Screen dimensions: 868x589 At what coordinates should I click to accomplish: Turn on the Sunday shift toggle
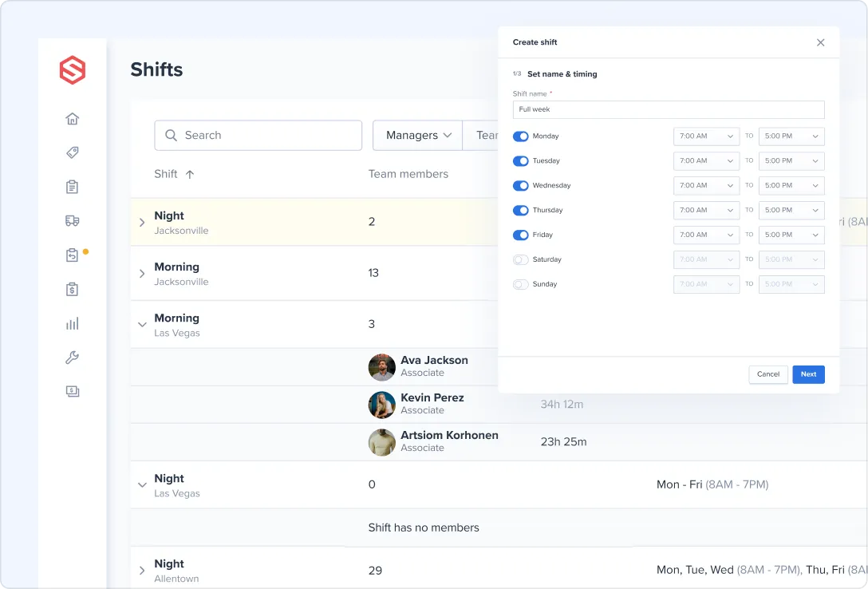(519, 283)
